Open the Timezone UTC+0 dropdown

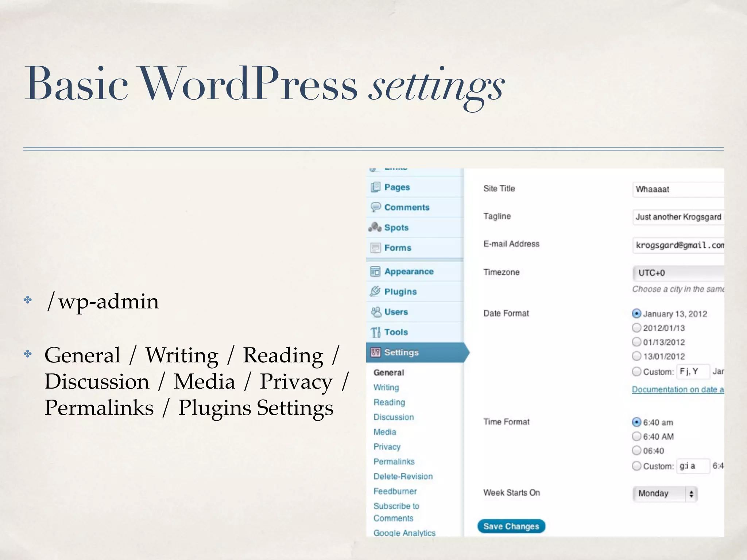pyautogui.click(x=678, y=273)
